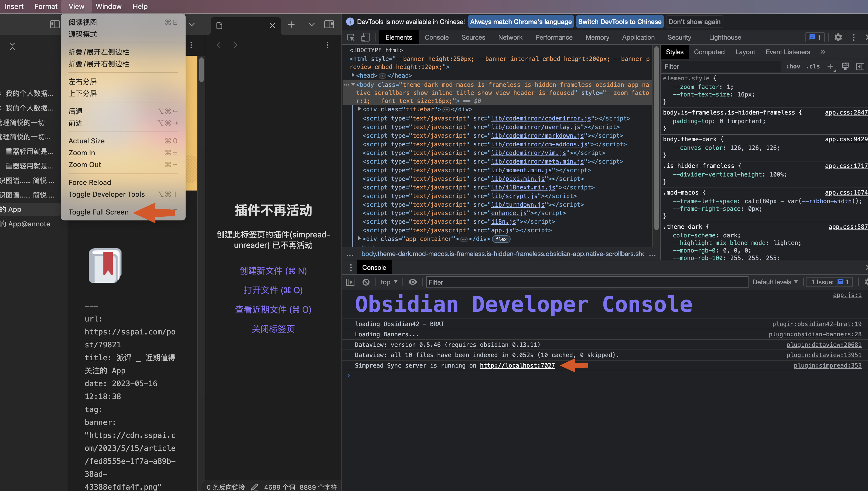
Task: Clear the console messages
Action: (366, 282)
